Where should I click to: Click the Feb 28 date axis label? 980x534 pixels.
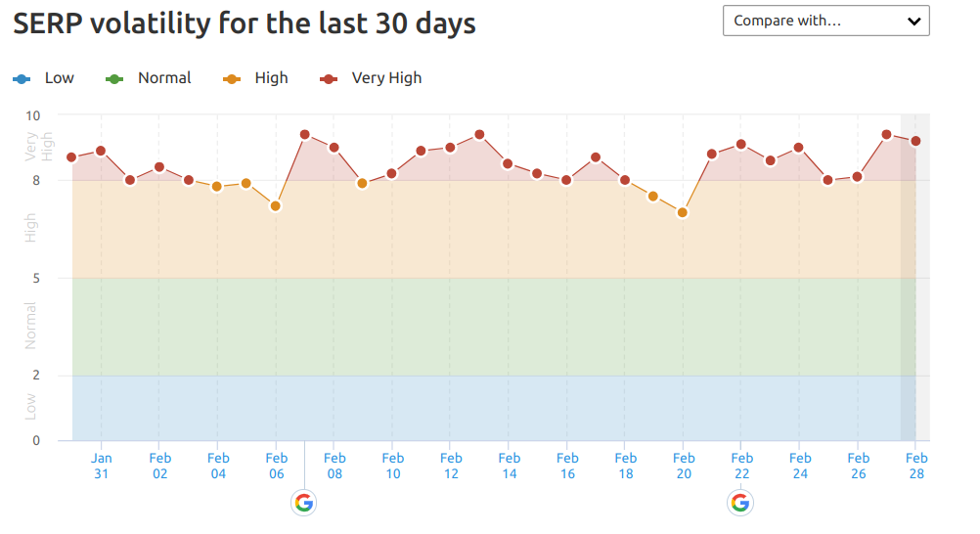click(x=916, y=466)
